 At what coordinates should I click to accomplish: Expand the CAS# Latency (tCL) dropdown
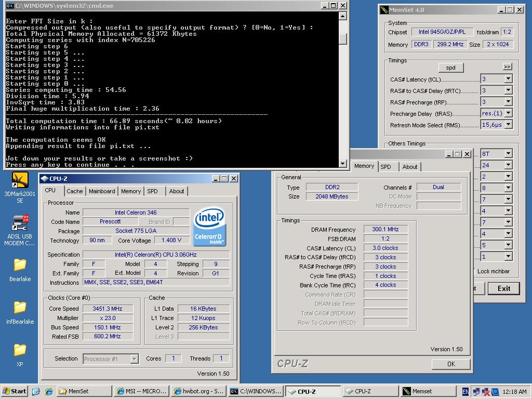tap(508, 79)
